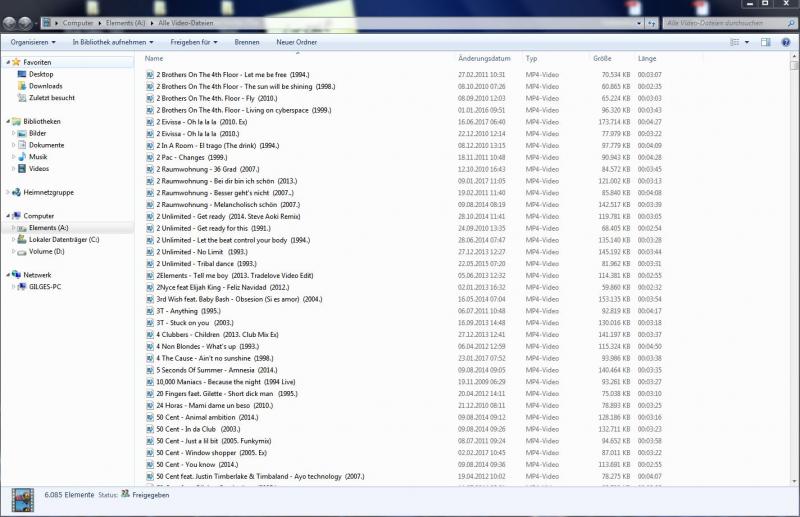
Task: Sort by the Länge column header
Action: click(x=647, y=59)
